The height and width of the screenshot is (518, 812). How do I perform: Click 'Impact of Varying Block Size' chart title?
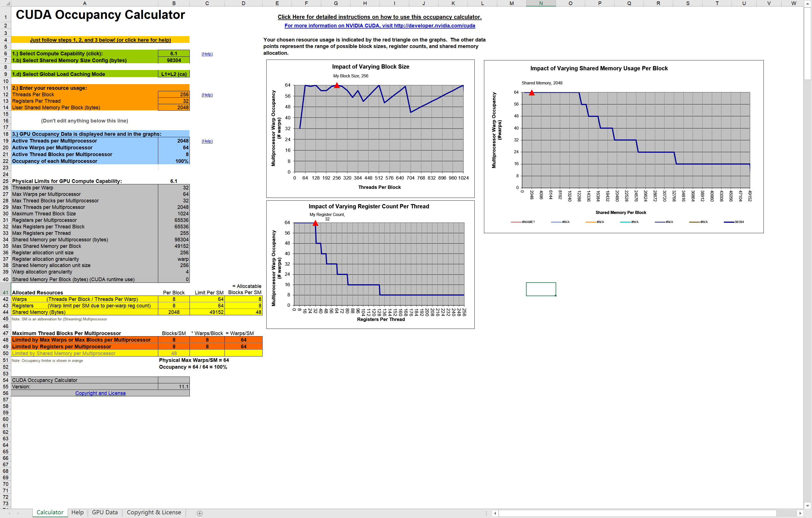pos(371,67)
